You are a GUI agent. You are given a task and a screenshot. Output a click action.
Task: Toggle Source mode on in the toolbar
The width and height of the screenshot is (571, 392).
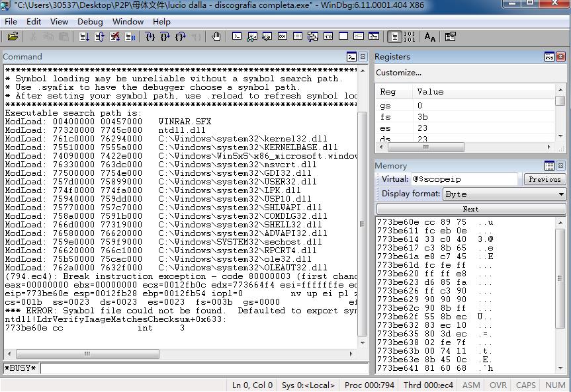coord(394,37)
